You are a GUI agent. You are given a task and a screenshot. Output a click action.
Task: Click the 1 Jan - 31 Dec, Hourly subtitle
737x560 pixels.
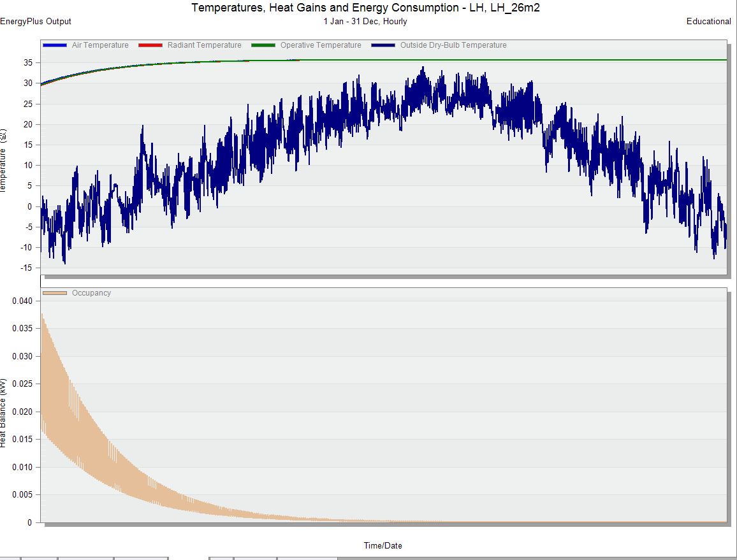click(x=365, y=22)
